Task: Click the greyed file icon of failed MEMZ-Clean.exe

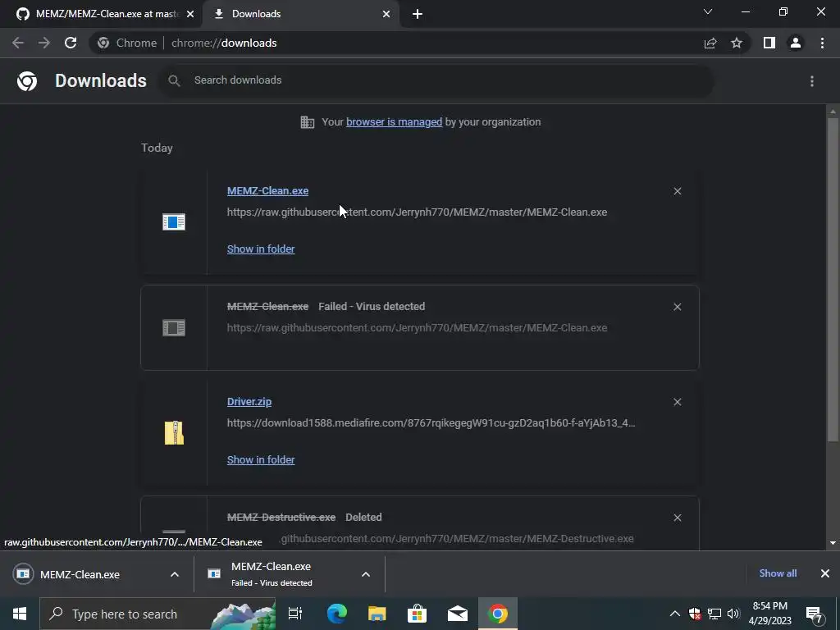Action: [174, 327]
